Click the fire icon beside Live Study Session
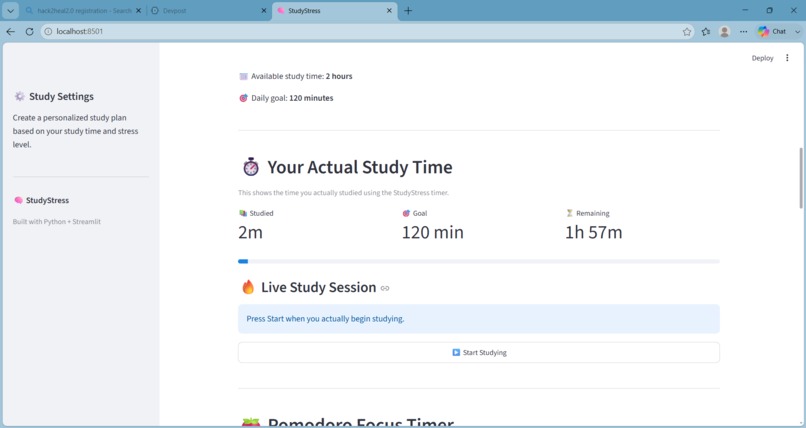The width and height of the screenshot is (806, 428). click(248, 287)
